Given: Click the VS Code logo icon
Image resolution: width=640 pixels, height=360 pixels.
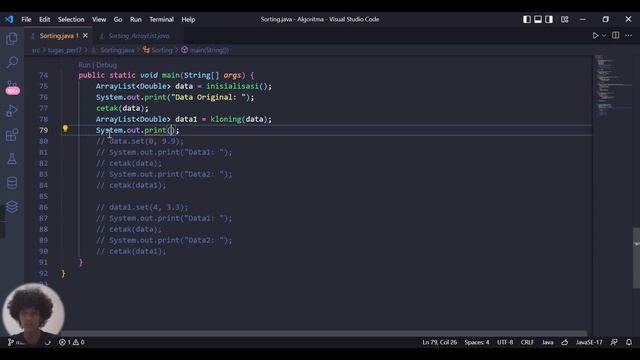Looking at the screenshot, I should pos(9,19).
